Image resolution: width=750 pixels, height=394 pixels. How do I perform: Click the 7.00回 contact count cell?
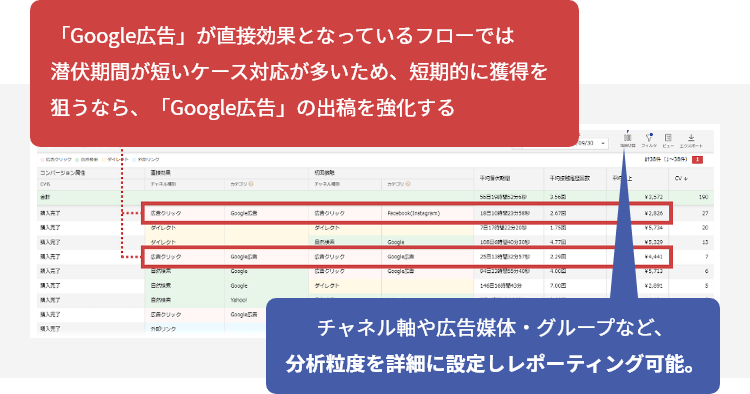[558, 285]
